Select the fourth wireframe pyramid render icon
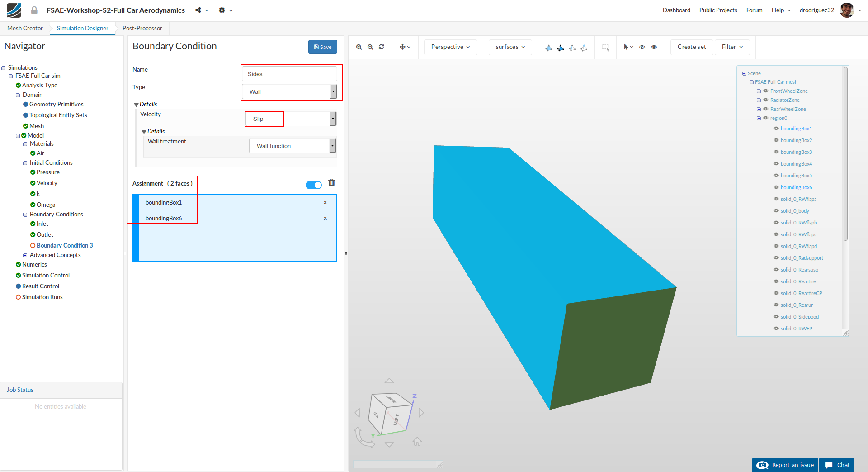This screenshot has height=472, width=868. (x=584, y=48)
